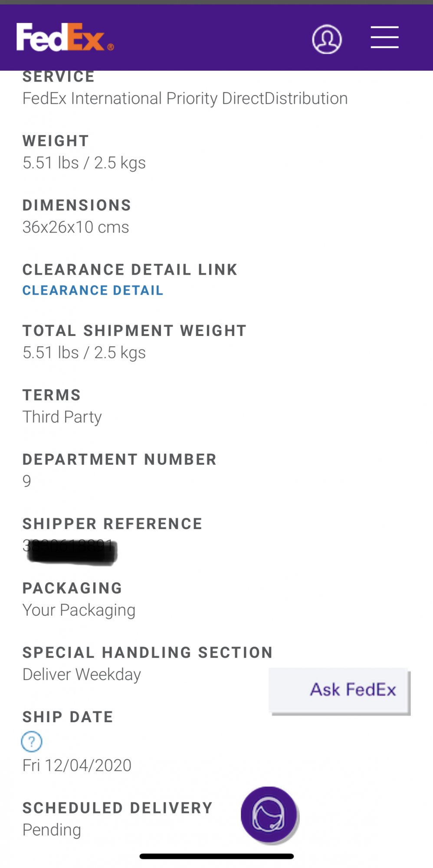Open the user profile icon
Image resolution: width=433 pixels, height=868 pixels.
point(327,39)
